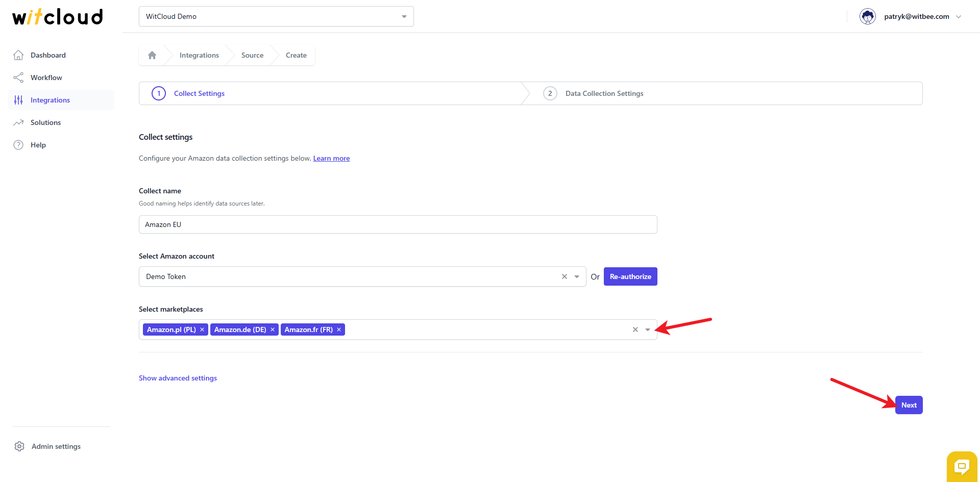Click the Next button

point(909,405)
